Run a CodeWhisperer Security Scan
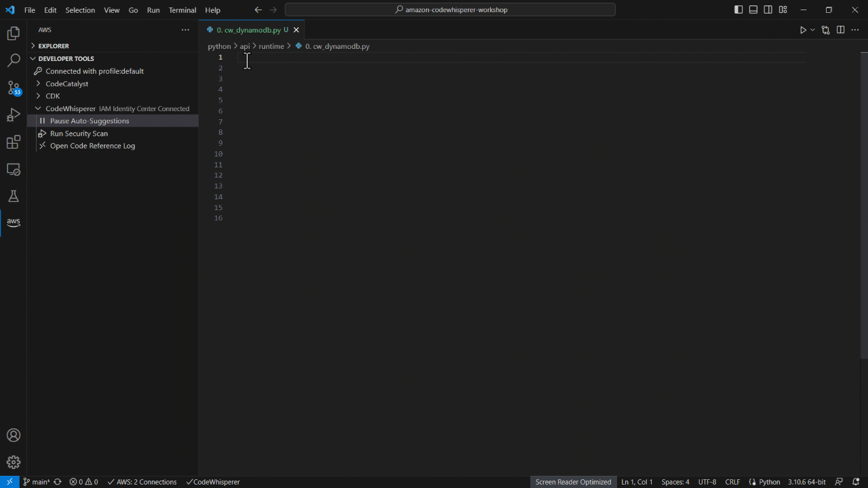 [x=79, y=133]
